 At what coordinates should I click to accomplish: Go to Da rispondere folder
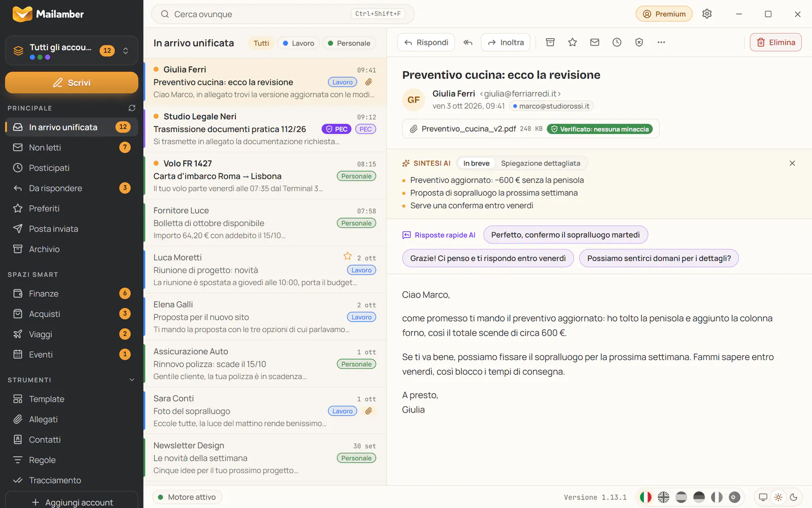(72, 188)
